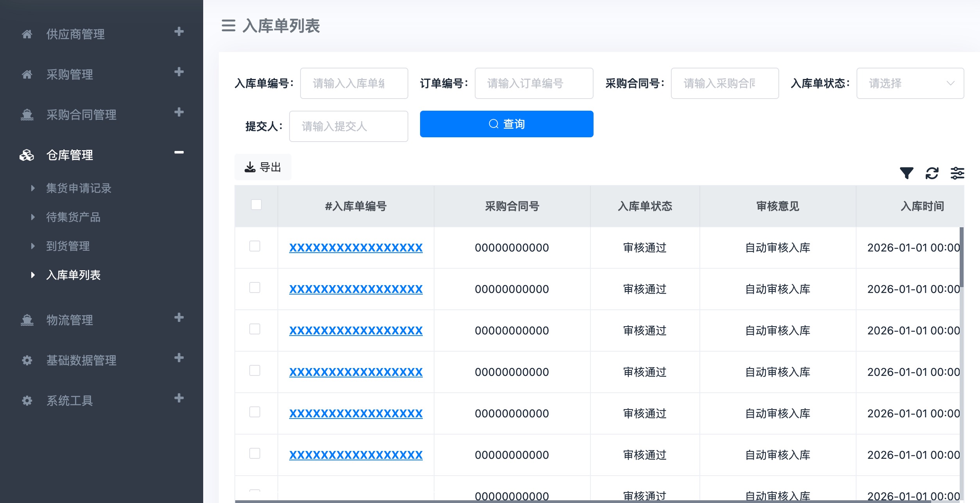Click the 导出 export button
The width and height of the screenshot is (980, 503).
(x=263, y=167)
